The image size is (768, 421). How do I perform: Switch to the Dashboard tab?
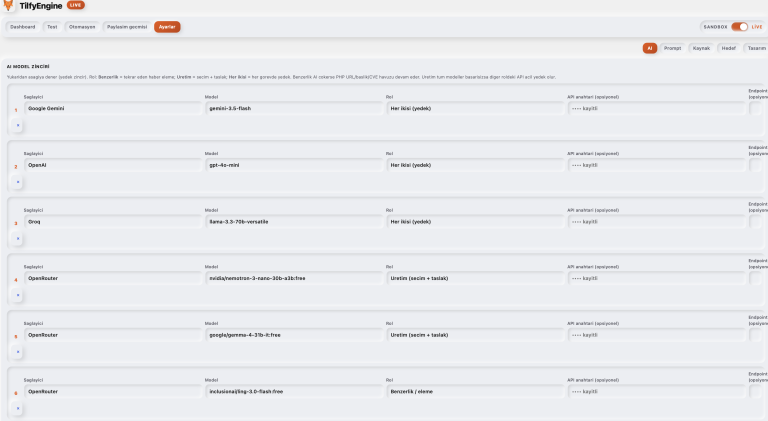[23, 27]
